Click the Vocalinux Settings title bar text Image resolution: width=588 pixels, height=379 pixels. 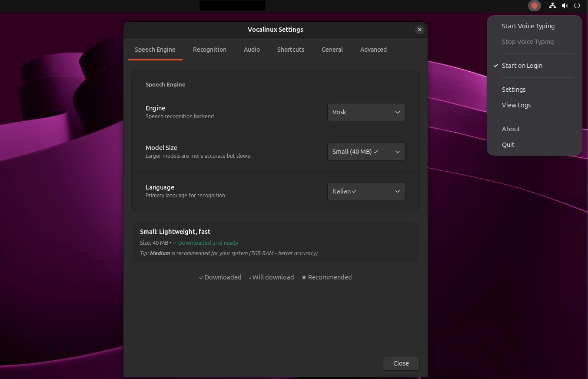[276, 30]
